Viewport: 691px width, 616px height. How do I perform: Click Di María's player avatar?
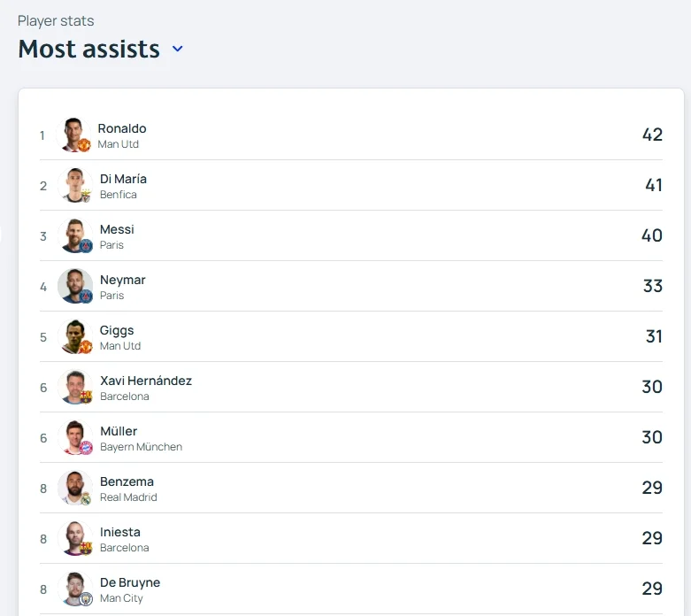(75, 185)
